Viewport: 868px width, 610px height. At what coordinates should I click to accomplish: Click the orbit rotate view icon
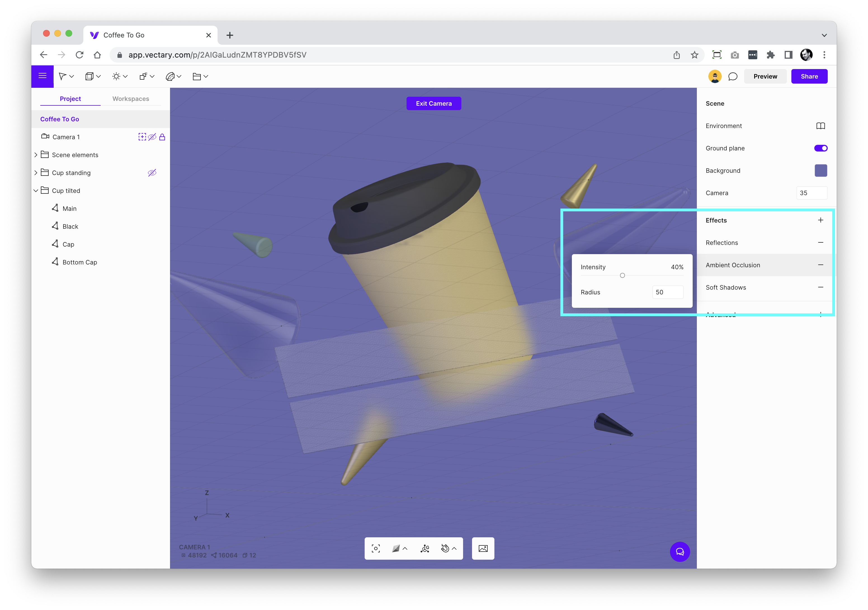445,548
